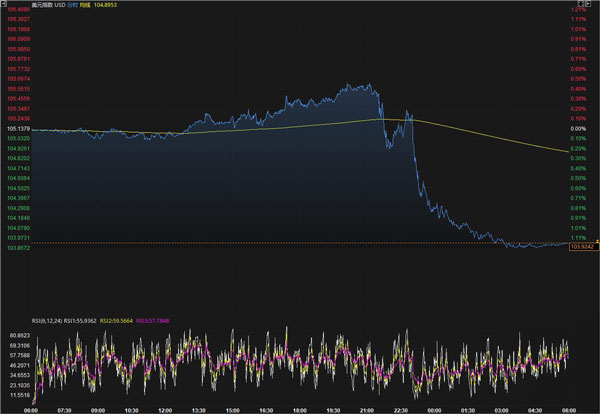Click the 06:00 label at left of time axis

pos(30,410)
